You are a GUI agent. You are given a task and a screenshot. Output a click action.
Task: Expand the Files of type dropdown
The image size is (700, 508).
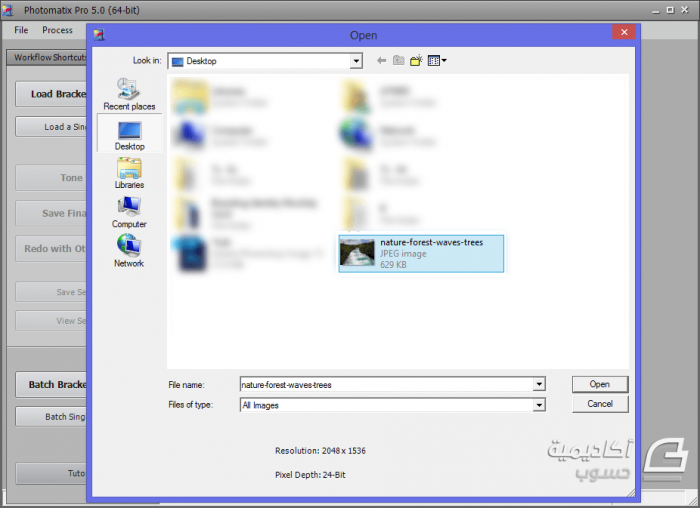pyautogui.click(x=539, y=405)
